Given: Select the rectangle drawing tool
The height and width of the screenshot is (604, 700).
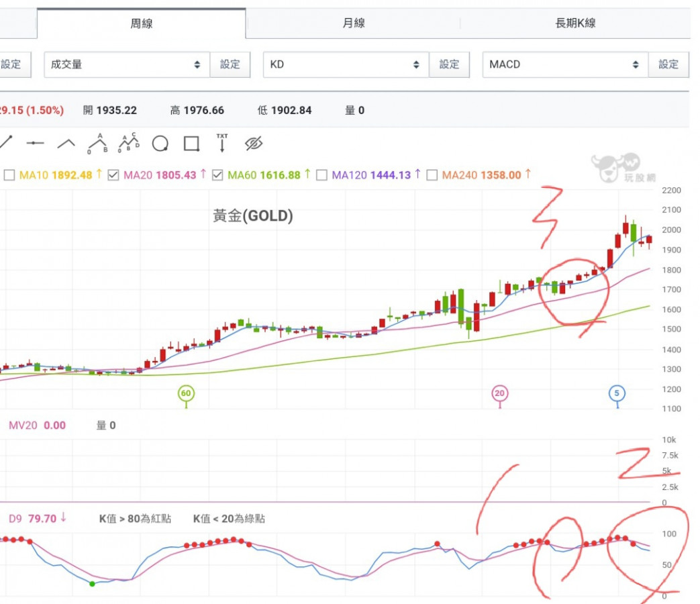Looking at the screenshot, I should (x=191, y=144).
